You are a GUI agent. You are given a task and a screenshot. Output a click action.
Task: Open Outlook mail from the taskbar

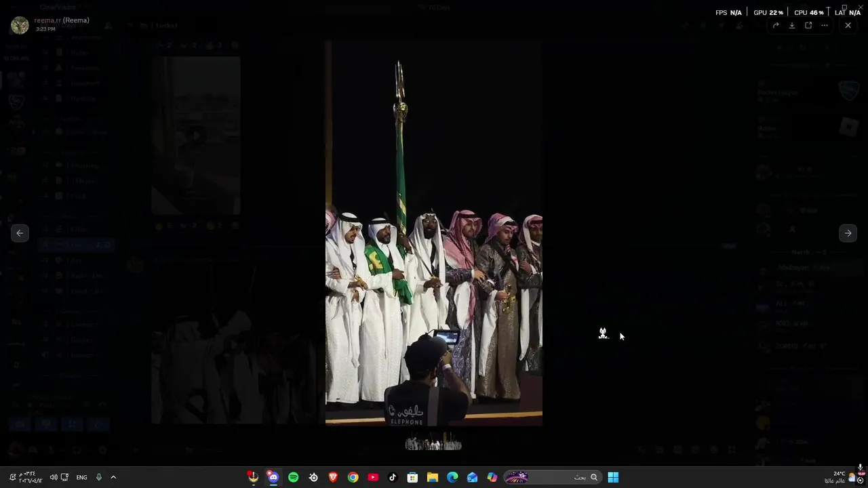[472, 477]
